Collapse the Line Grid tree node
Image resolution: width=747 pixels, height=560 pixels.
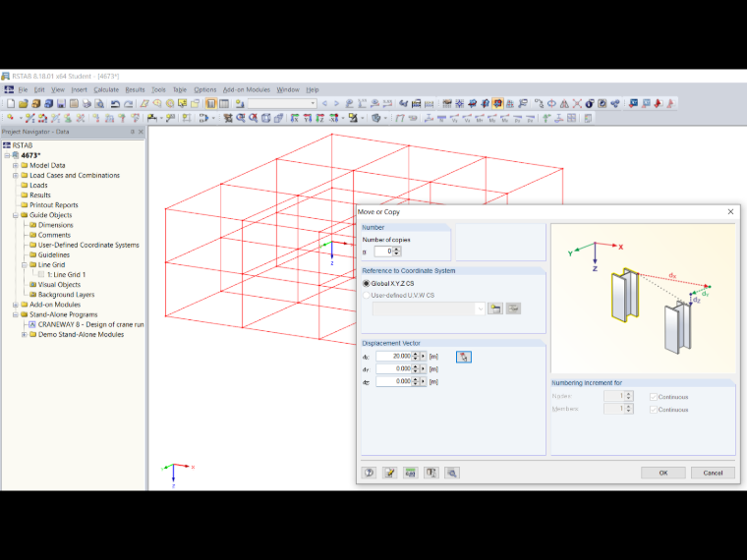pyautogui.click(x=24, y=264)
